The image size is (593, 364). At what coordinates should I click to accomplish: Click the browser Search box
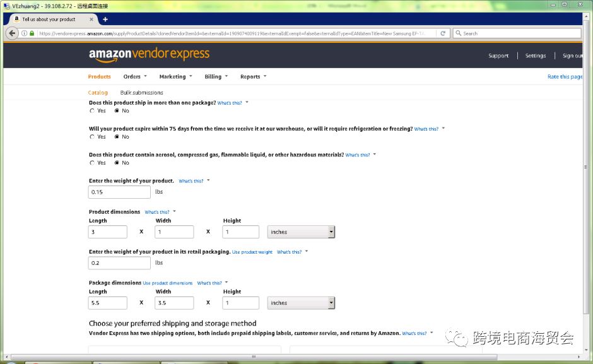(517, 33)
